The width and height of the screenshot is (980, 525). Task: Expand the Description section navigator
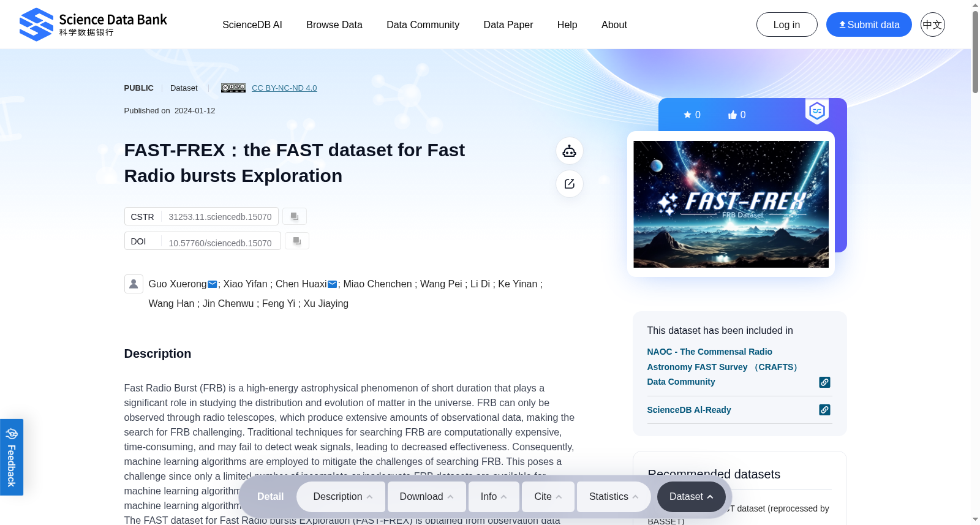click(x=341, y=497)
